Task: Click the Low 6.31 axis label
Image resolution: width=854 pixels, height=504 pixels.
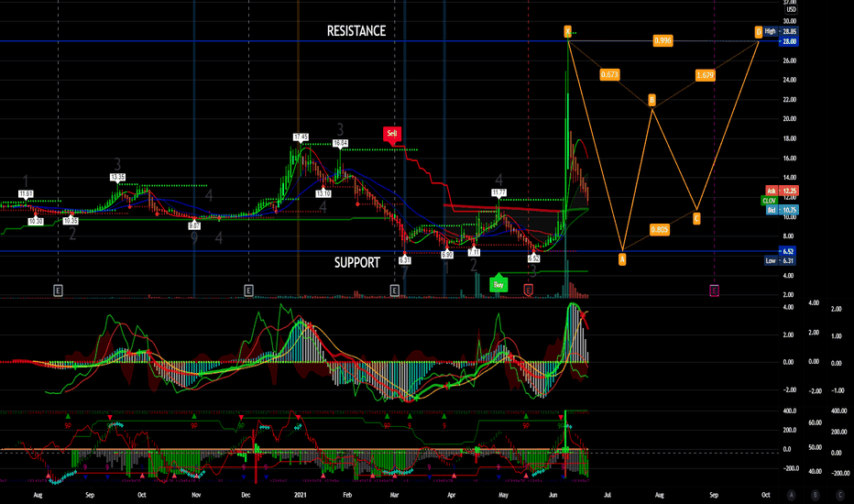Action: click(780, 260)
